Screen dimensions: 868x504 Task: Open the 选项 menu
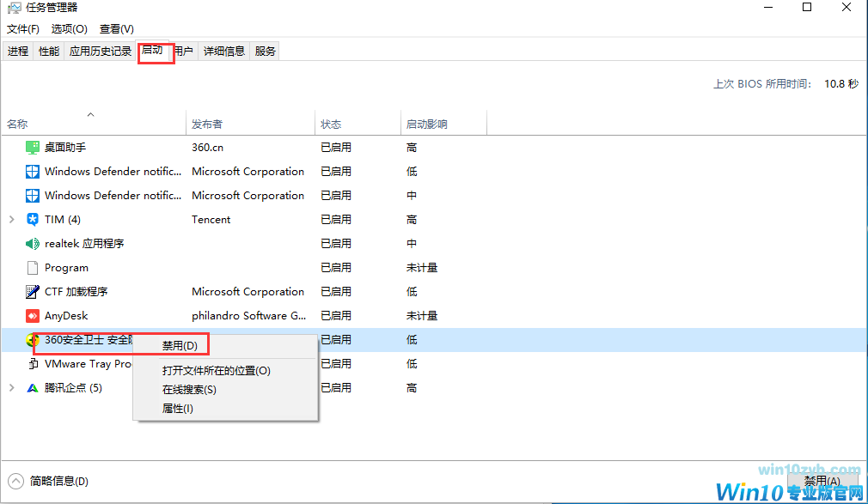68,28
